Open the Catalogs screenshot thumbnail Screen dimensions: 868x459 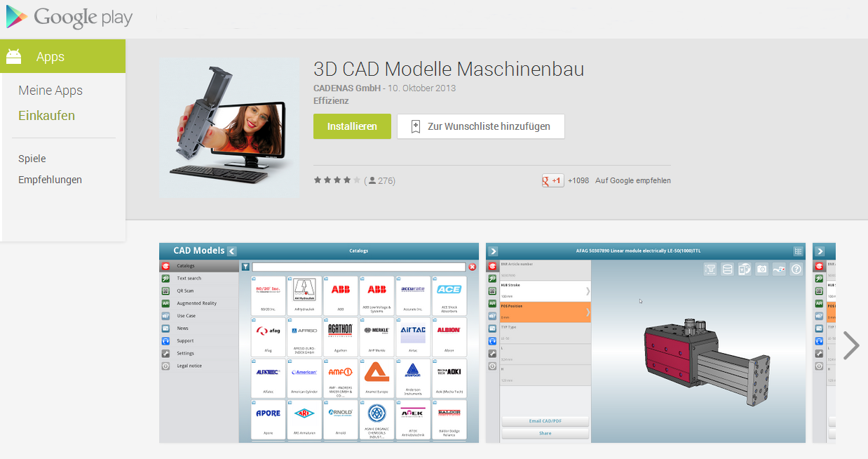pos(319,342)
